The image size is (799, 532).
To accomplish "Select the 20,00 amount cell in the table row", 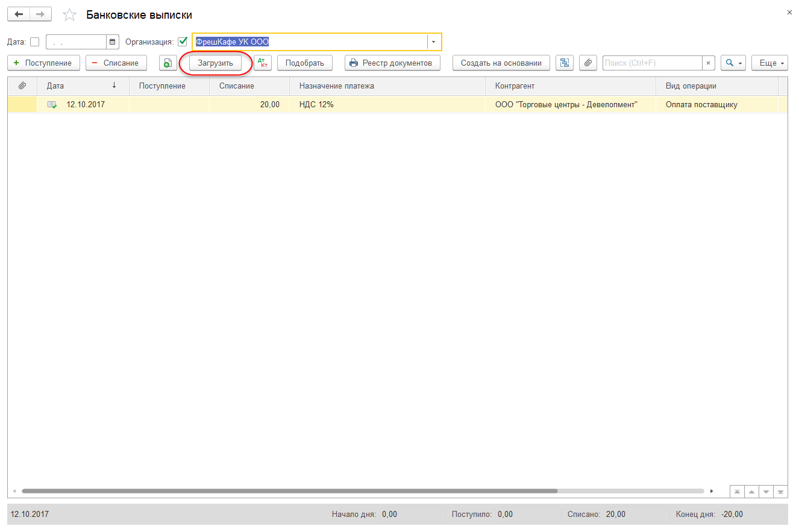I will 249,105.
